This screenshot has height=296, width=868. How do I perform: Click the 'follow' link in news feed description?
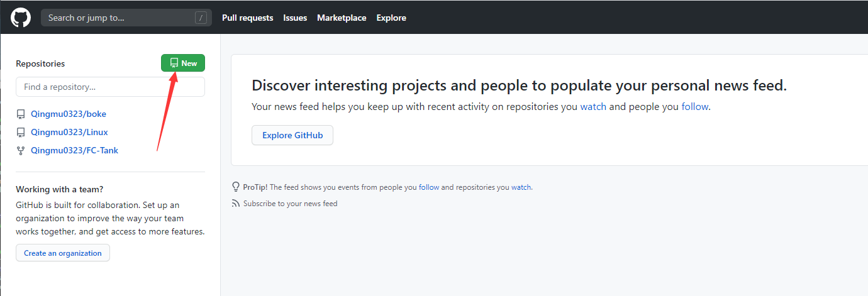(x=695, y=107)
